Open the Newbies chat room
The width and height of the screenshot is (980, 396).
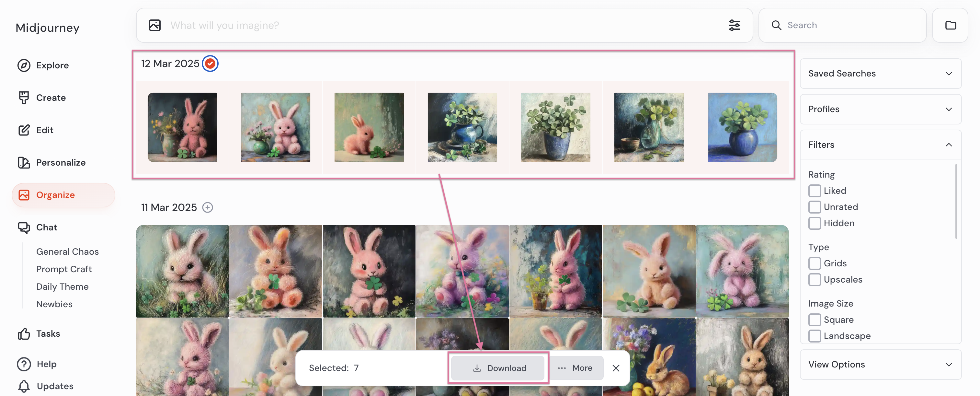pyautogui.click(x=54, y=304)
